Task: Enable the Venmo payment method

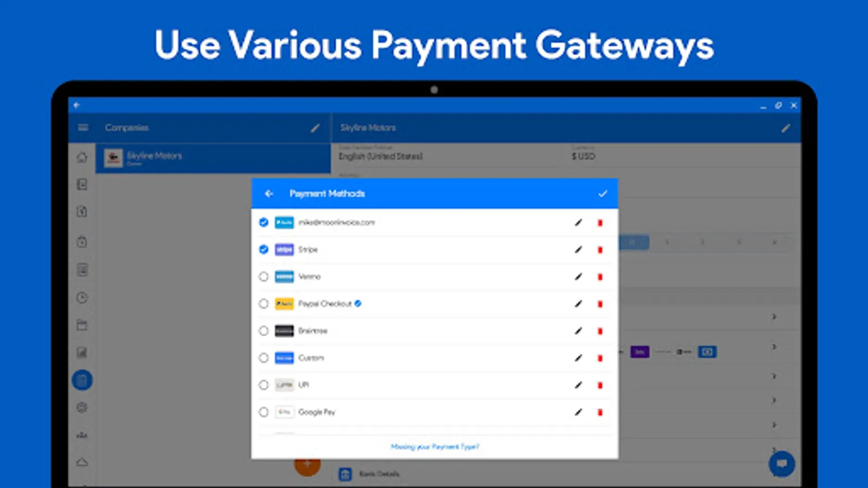Action: (264, 277)
